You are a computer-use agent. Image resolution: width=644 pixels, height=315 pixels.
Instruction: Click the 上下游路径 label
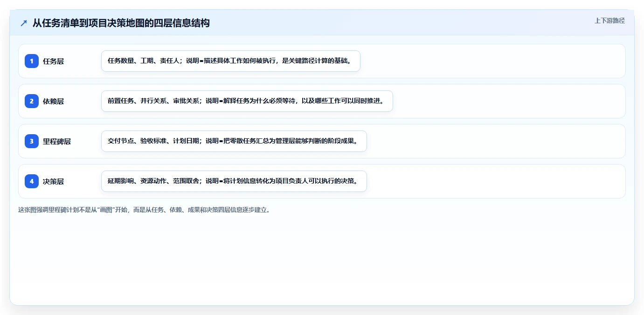coord(609,21)
